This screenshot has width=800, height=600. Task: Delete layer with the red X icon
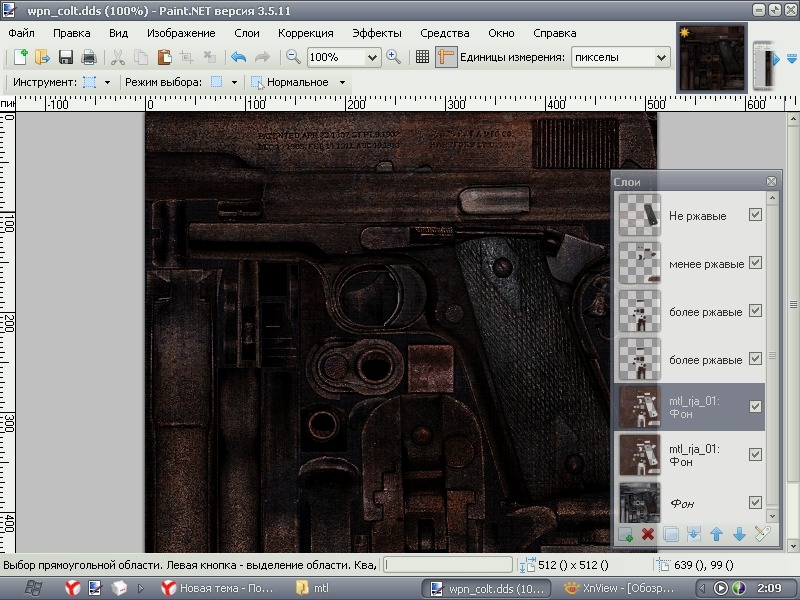[x=648, y=535]
